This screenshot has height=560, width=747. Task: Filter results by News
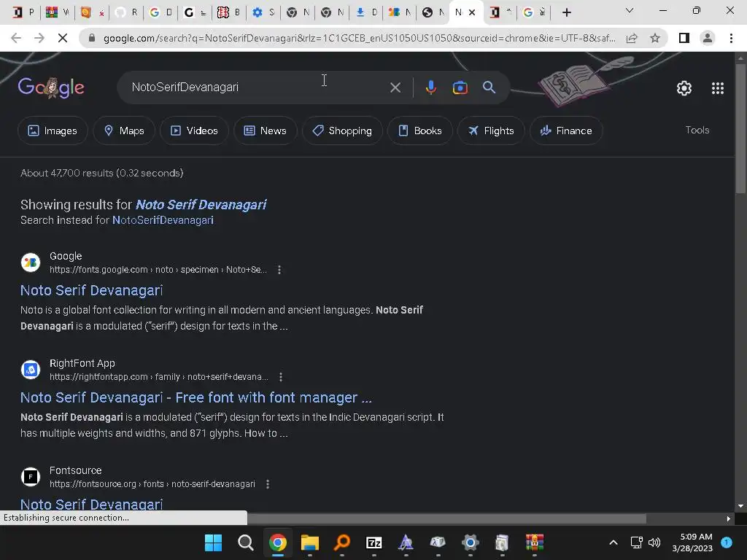click(265, 131)
